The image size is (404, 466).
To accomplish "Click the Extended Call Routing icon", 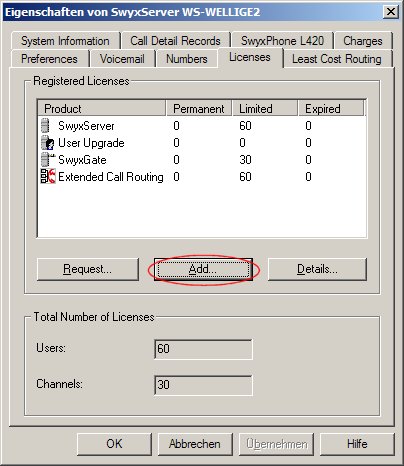I will point(48,177).
